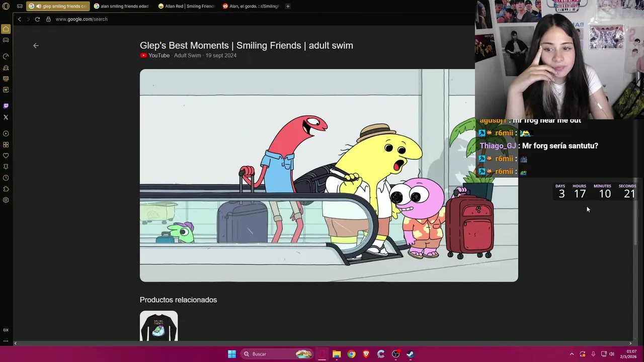644x362 pixels.
Task: Open Extensions cube icon in sidebar
Action: pyautogui.click(x=6, y=189)
